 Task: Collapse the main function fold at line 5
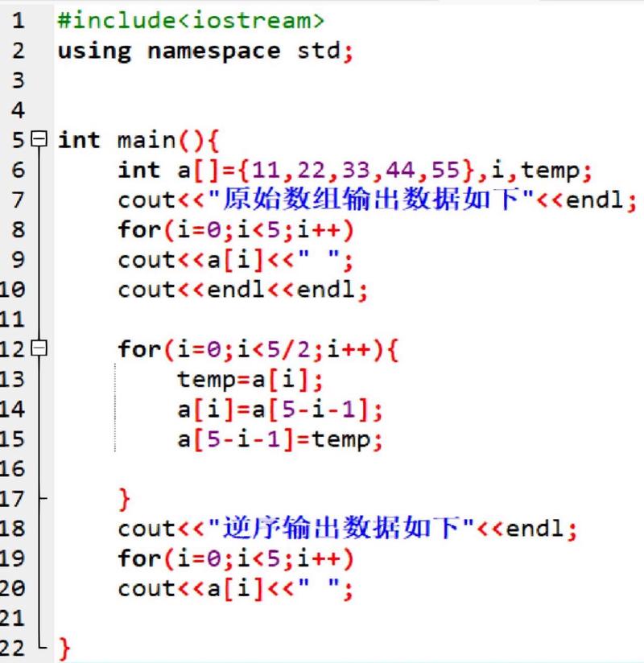pyautogui.click(x=39, y=138)
